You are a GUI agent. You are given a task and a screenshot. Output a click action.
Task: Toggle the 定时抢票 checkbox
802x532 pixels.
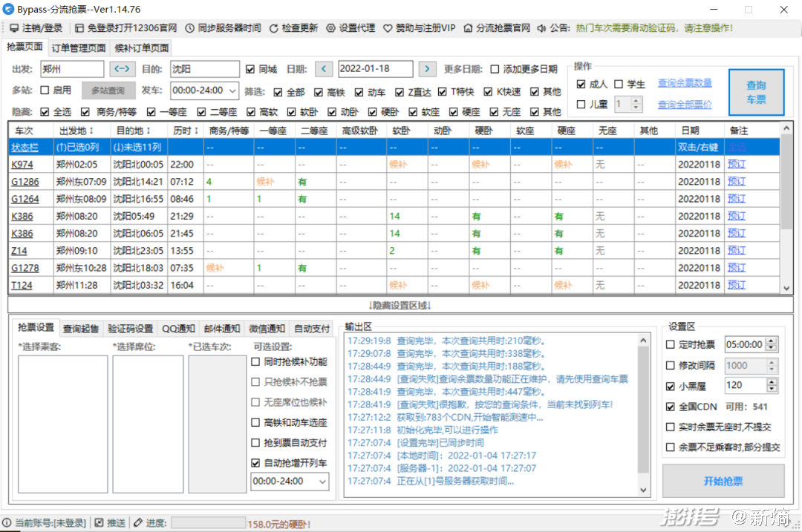coord(671,344)
